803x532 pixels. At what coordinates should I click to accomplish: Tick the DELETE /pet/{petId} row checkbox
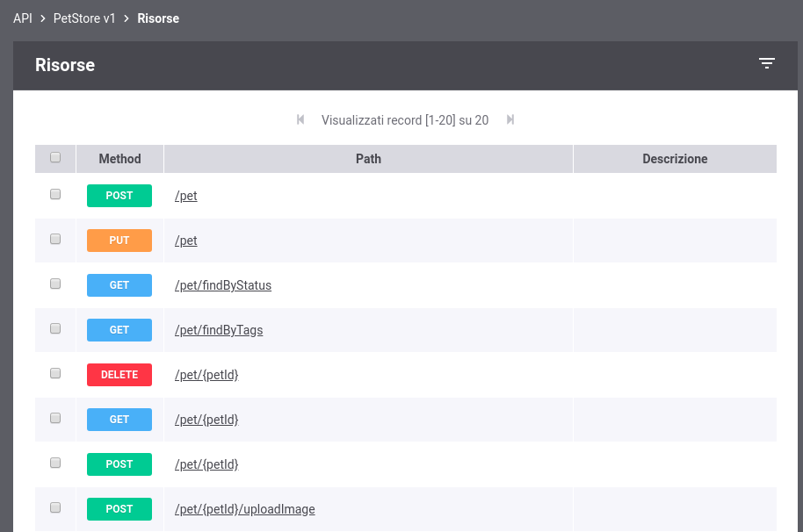tap(55, 373)
